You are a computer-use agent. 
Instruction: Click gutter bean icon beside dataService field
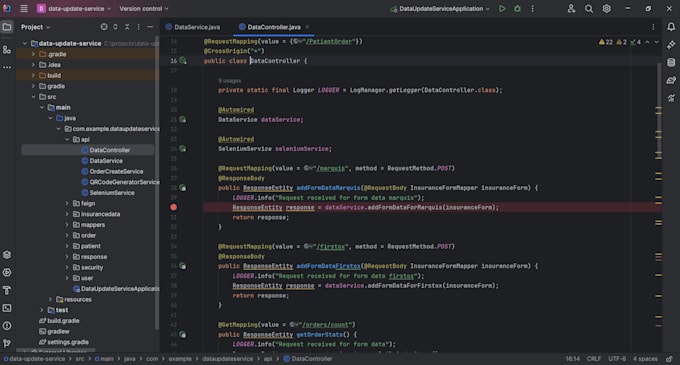183,119
